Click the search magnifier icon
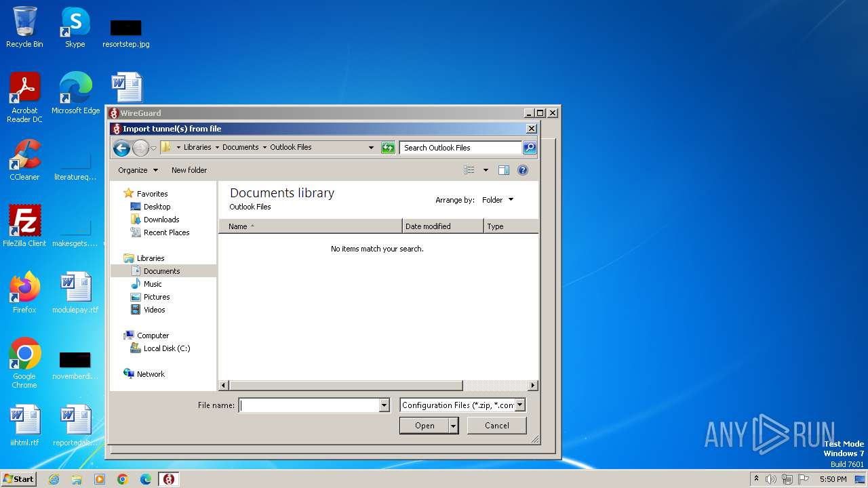 pos(530,148)
